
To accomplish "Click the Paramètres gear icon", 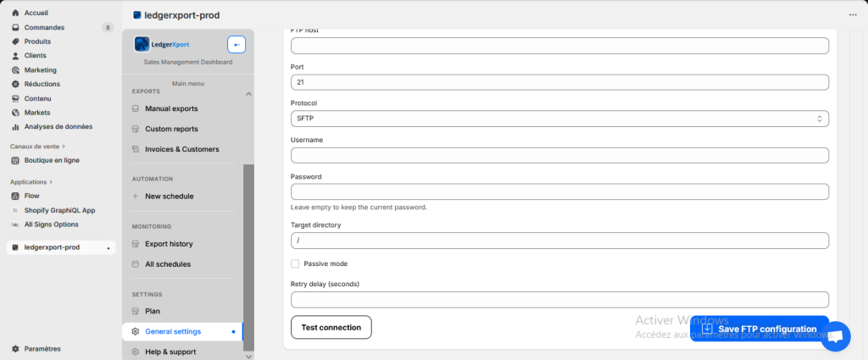I will 15,348.
